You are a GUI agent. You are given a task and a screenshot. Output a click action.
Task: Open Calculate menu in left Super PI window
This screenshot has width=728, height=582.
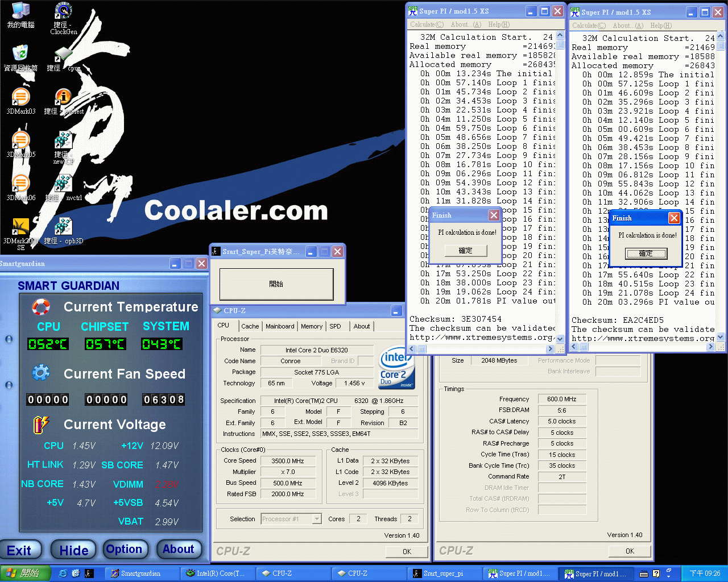click(427, 24)
